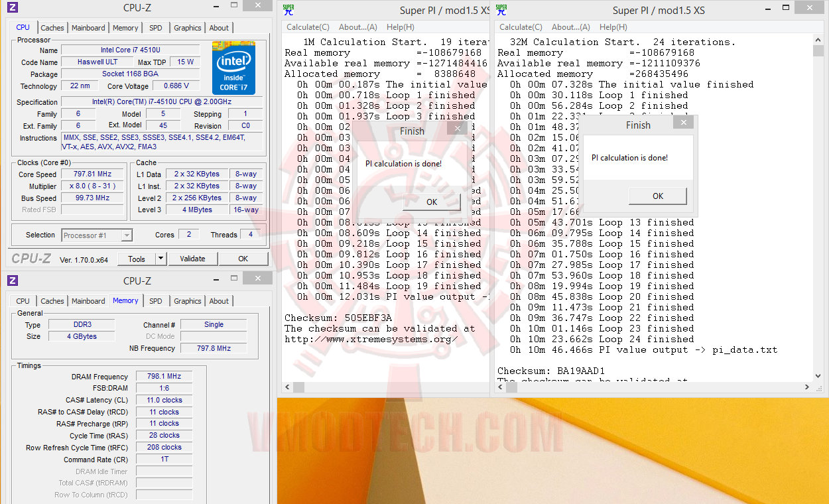Image resolution: width=829 pixels, height=504 pixels.
Task: Click the Intel Core i7 4510U name field
Action: [131, 50]
